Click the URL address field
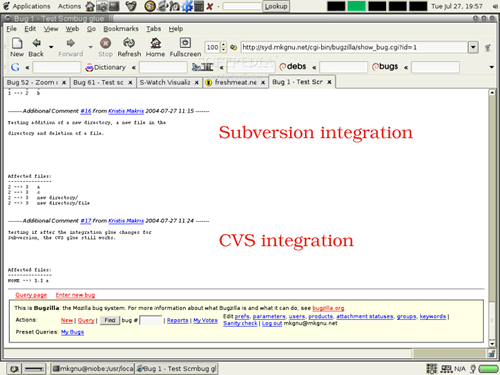 (354, 47)
